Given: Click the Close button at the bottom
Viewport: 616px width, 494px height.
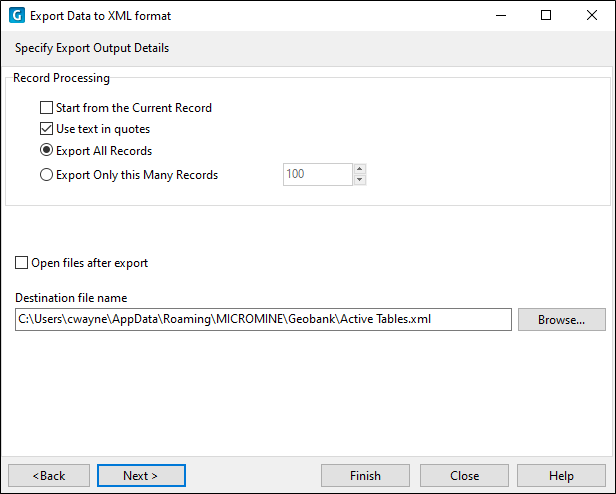Looking at the screenshot, I should tap(464, 476).
